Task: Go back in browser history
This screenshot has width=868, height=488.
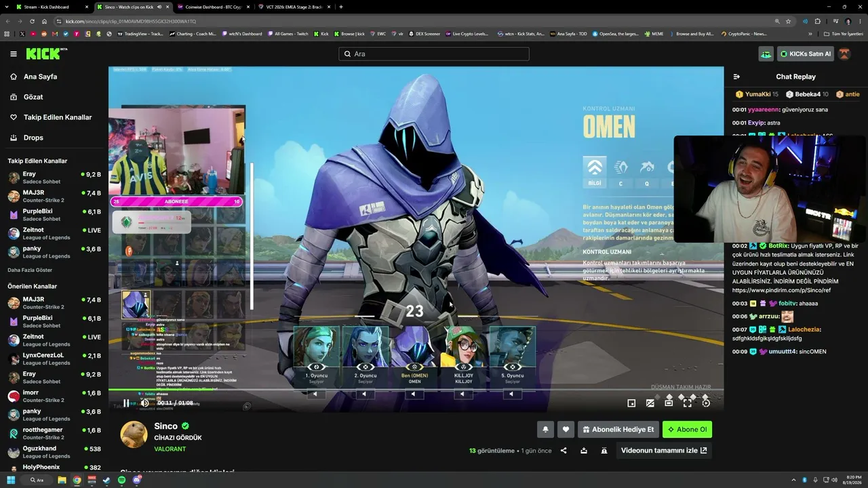Action: coord(8,21)
